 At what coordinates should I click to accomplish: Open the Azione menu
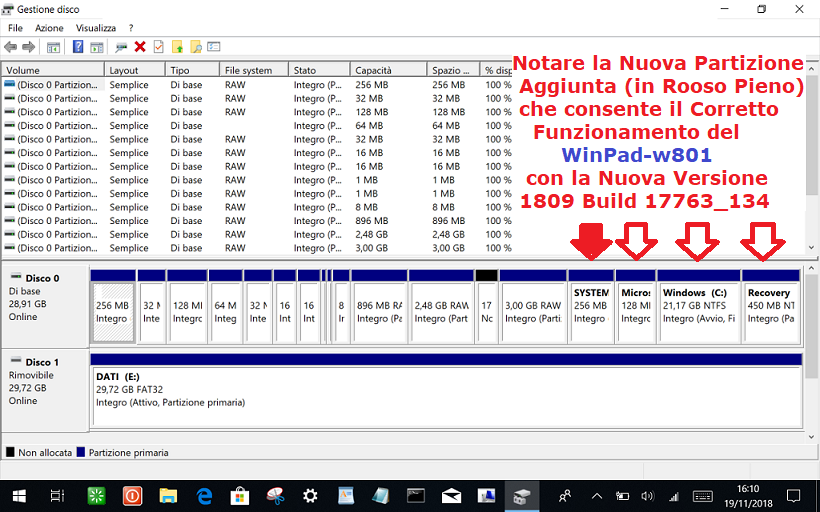(x=49, y=28)
